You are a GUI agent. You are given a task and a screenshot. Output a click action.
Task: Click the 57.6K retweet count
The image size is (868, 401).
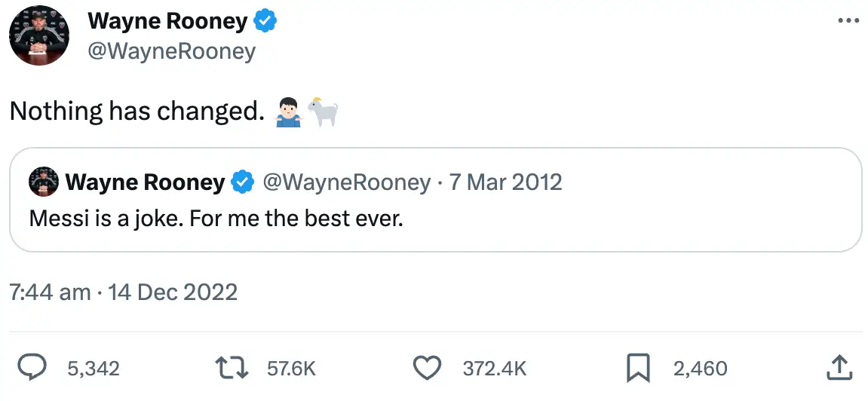click(291, 369)
